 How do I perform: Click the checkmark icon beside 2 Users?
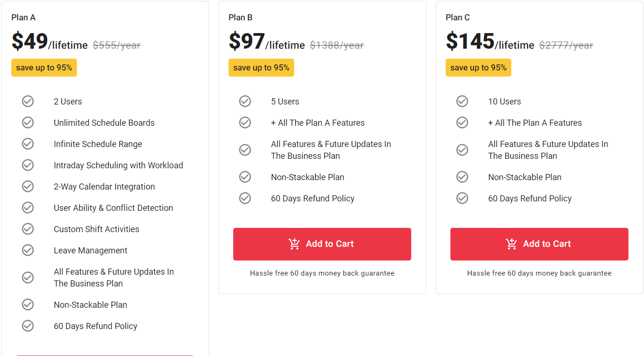tap(28, 101)
